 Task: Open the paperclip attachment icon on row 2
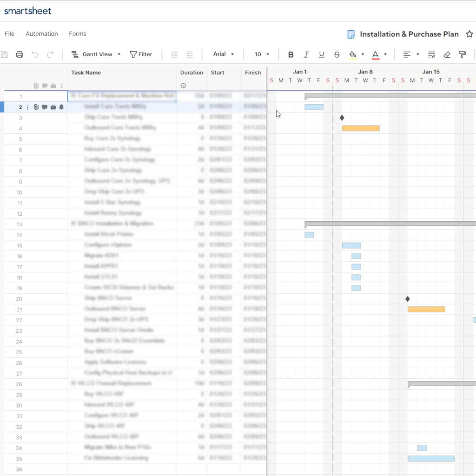[36, 106]
